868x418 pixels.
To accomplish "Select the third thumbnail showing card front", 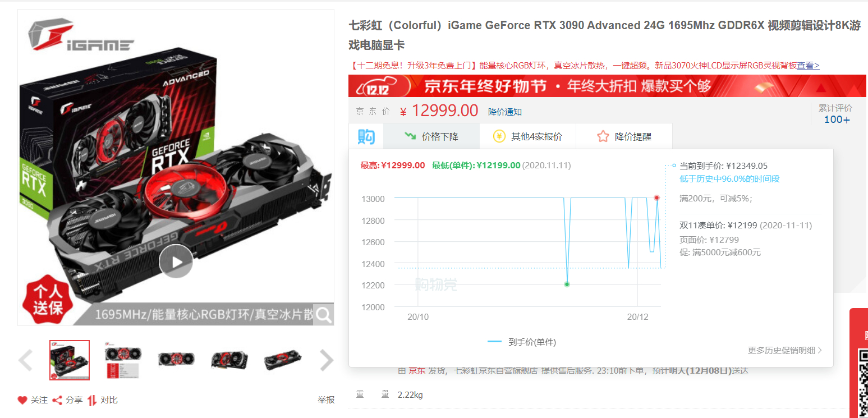I will point(176,360).
